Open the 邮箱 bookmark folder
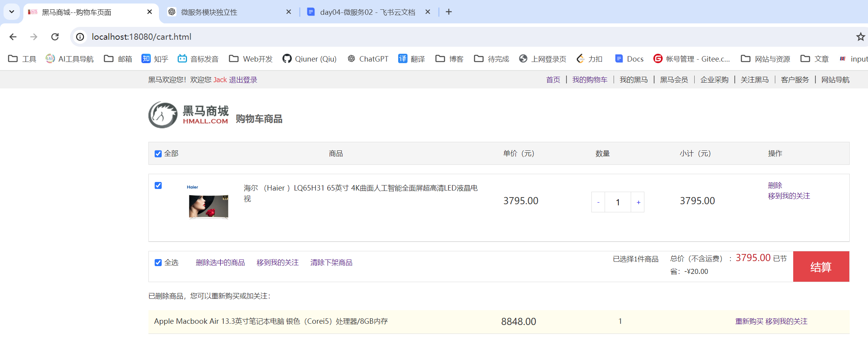The width and height of the screenshot is (868, 353). click(x=118, y=59)
